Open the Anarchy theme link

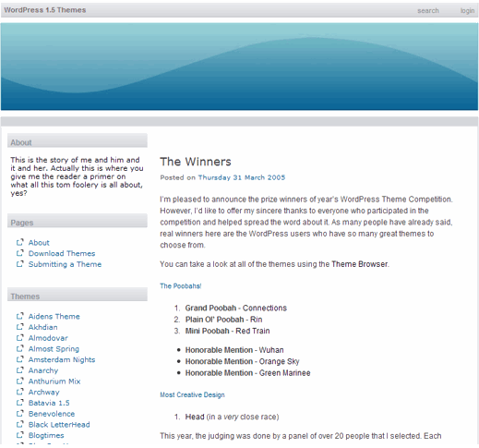[43, 370]
